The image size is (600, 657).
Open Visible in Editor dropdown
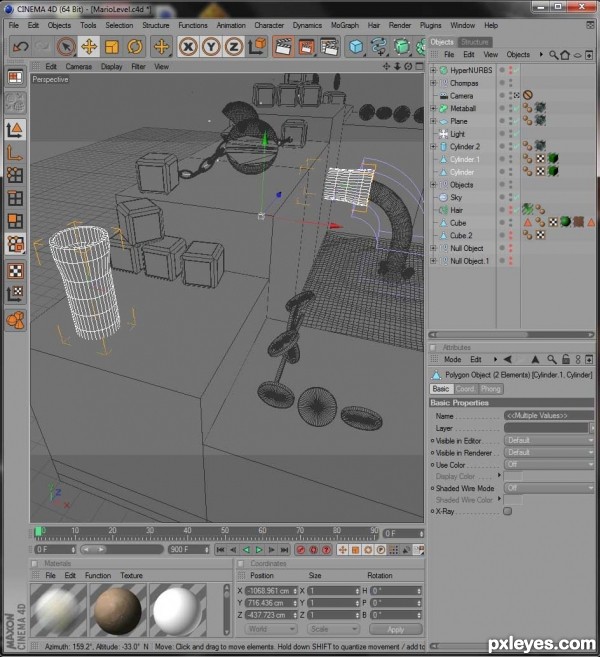coord(549,440)
